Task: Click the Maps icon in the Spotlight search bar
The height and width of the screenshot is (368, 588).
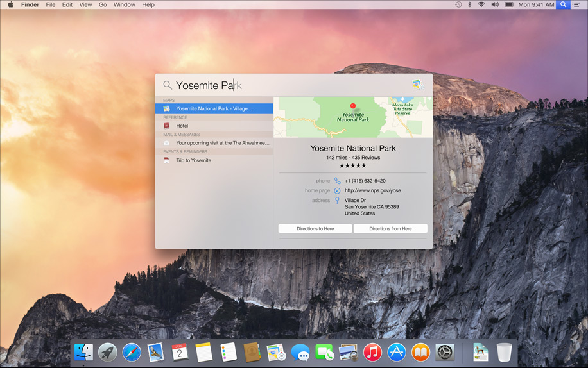Action: pos(418,85)
